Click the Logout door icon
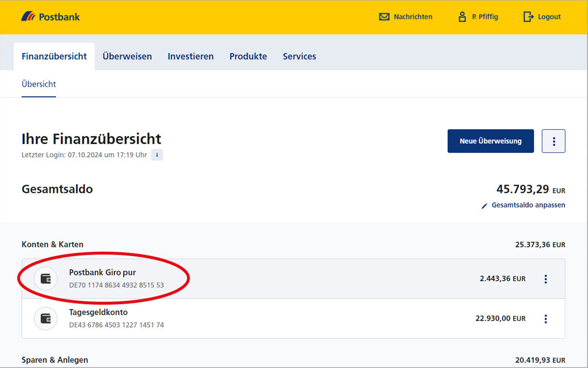588x368 pixels. click(529, 17)
